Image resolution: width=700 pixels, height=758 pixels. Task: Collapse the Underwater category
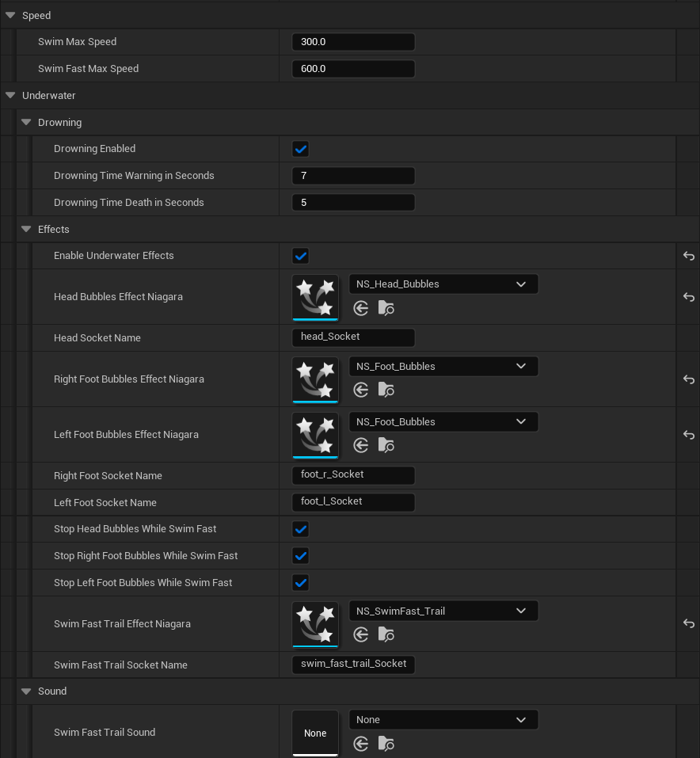[x=10, y=95]
